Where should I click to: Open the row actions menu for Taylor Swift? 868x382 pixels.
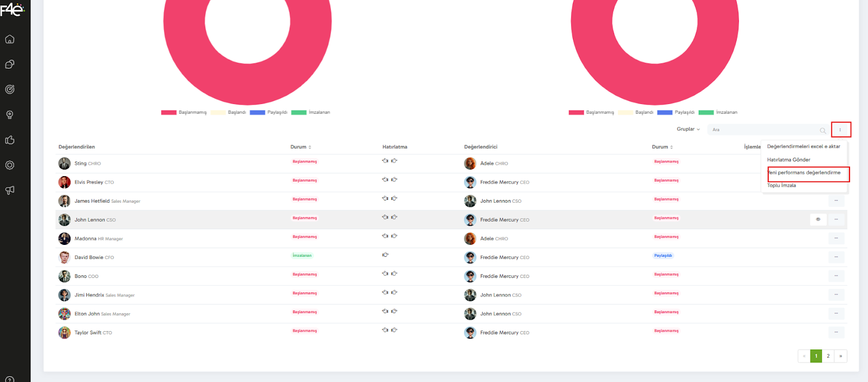coord(836,332)
